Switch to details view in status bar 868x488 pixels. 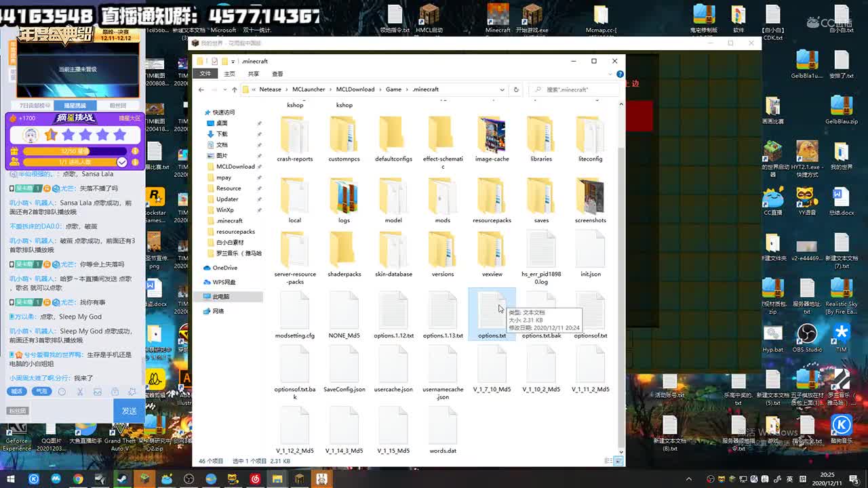click(610, 461)
